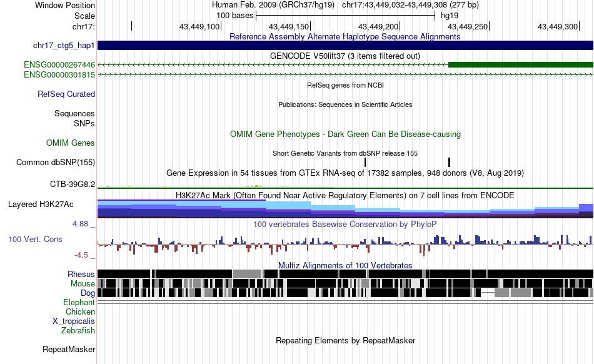The width and height of the screenshot is (594, 364).
Task: Open the GTEx Gene Expression track title
Action: coord(345,173)
